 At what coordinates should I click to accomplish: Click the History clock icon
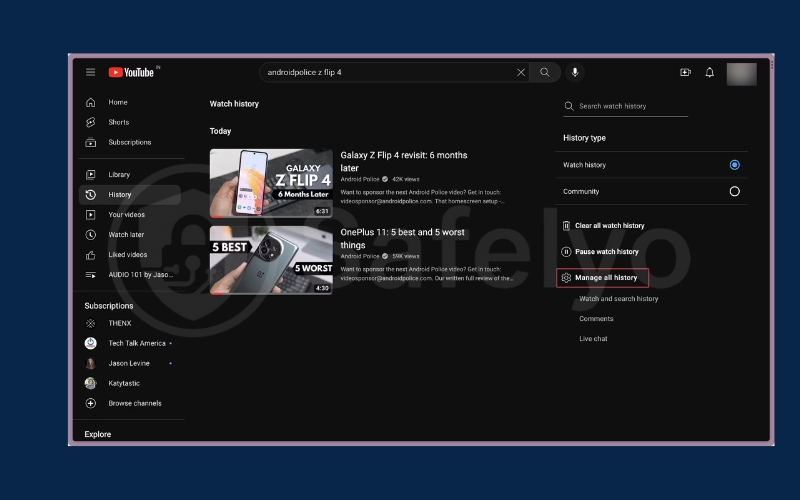(90, 194)
